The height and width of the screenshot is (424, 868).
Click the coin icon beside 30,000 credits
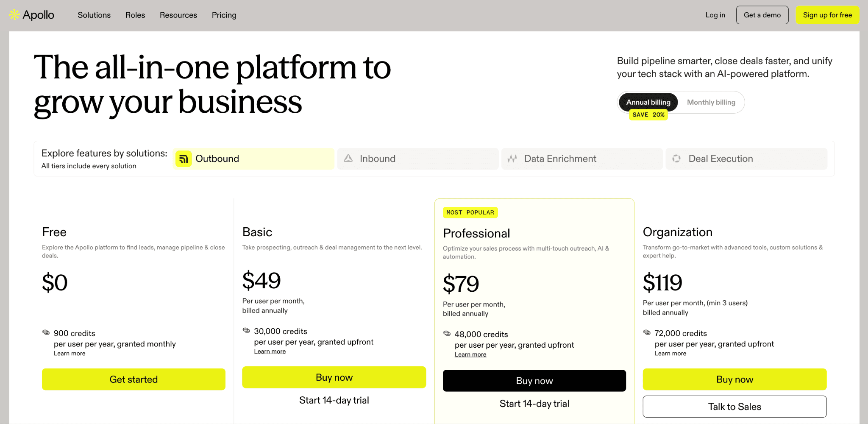point(246,330)
